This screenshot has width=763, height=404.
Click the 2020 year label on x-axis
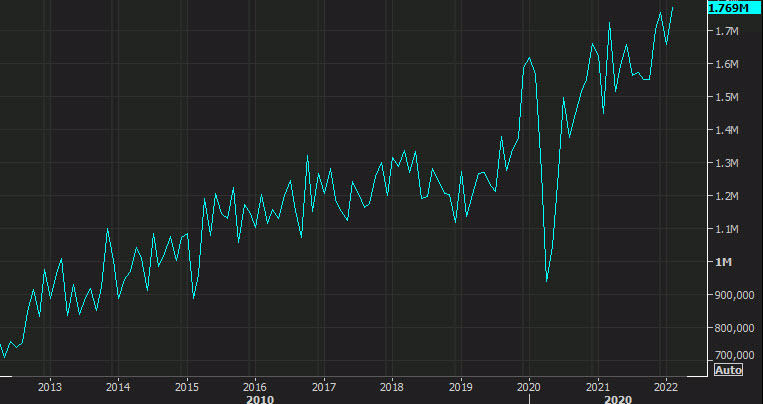pyautogui.click(x=529, y=387)
